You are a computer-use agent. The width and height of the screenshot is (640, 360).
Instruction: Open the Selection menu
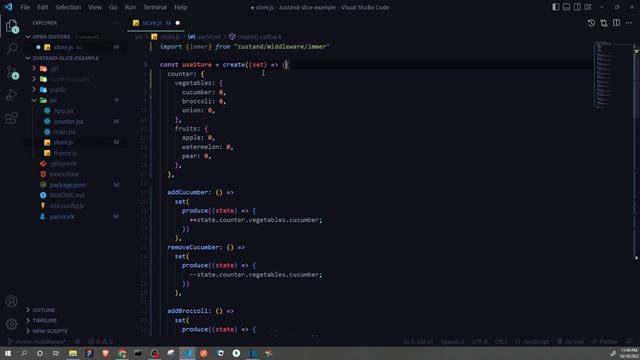(x=68, y=7)
